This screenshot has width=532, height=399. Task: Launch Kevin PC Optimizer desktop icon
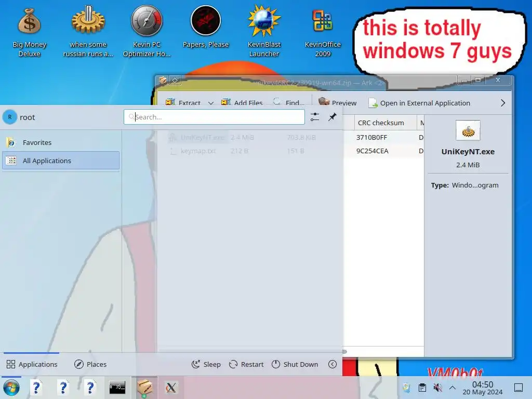pyautogui.click(x=147, y=31)
